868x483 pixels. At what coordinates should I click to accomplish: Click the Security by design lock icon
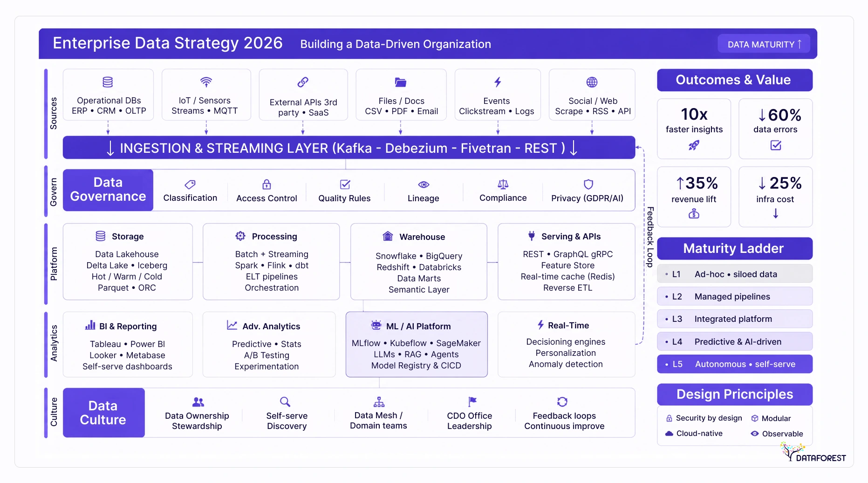(669, 418)
